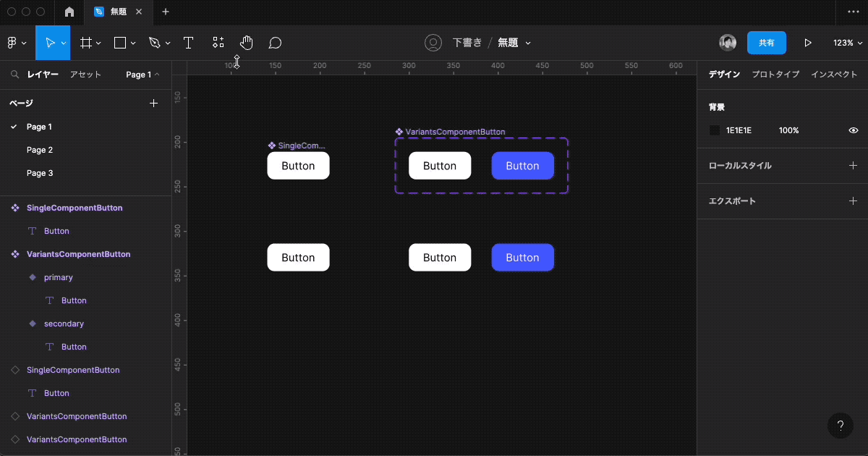Open the zoom percentage dropdown

pyautogui.click(x=846, y=43)
